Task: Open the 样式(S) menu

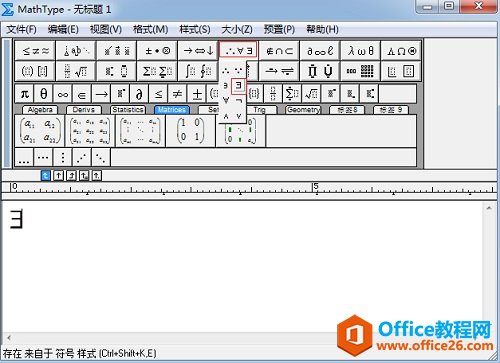Action: (195, 30)
